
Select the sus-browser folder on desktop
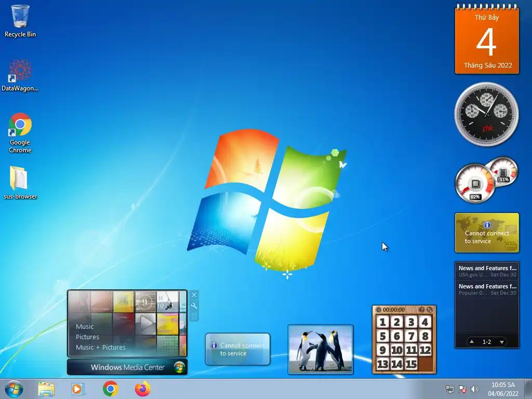click(x=20, y=182)
